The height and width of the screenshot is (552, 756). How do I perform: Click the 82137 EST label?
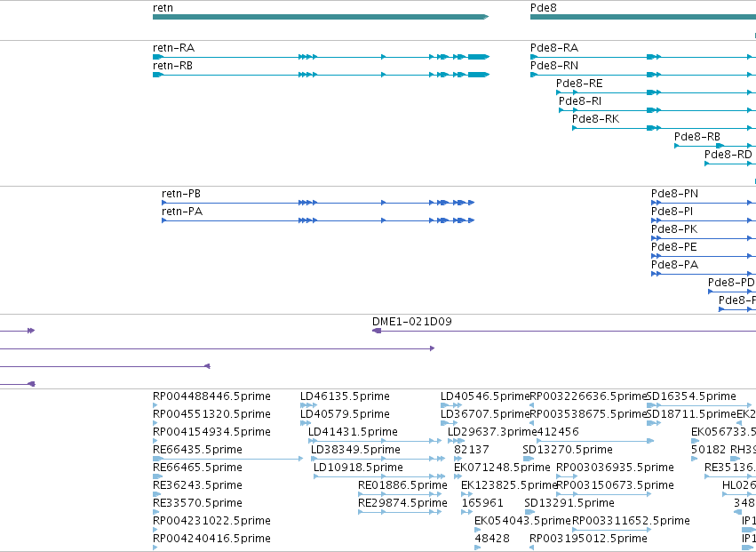coord(472,450)
